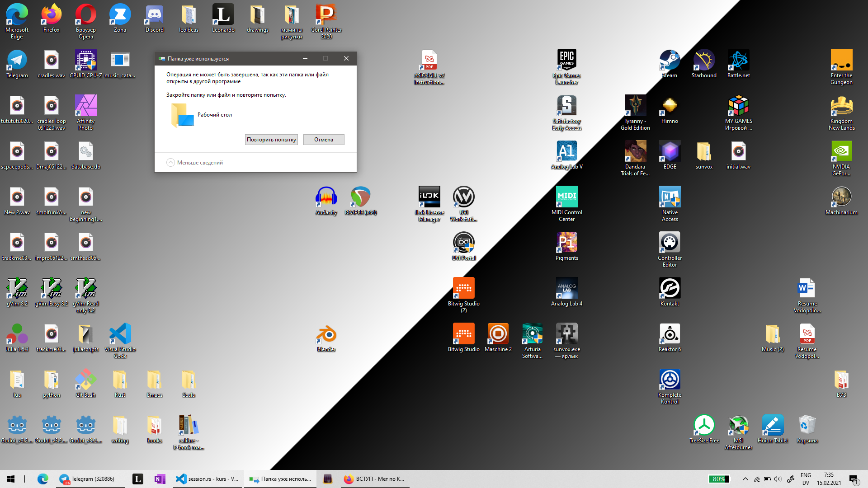Select Komplete Kontrol desktop icon
The width and height of the screenshot is (868, 488).
click(x=670, y=386)
